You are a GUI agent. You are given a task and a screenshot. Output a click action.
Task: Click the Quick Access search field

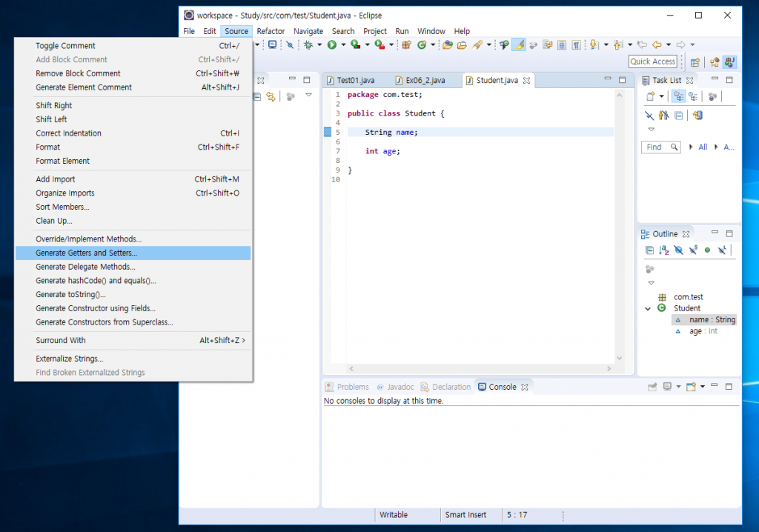[x=653, y=62]
